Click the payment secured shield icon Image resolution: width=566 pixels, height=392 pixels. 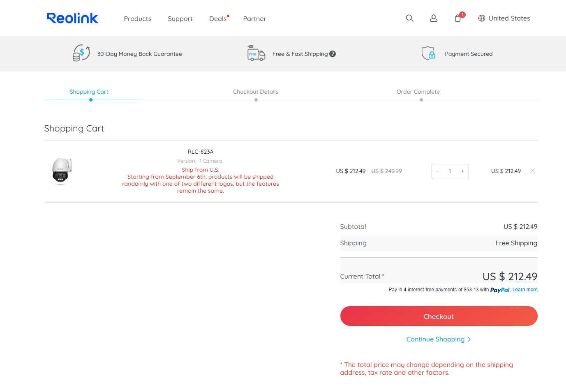[x=428, y=53]
